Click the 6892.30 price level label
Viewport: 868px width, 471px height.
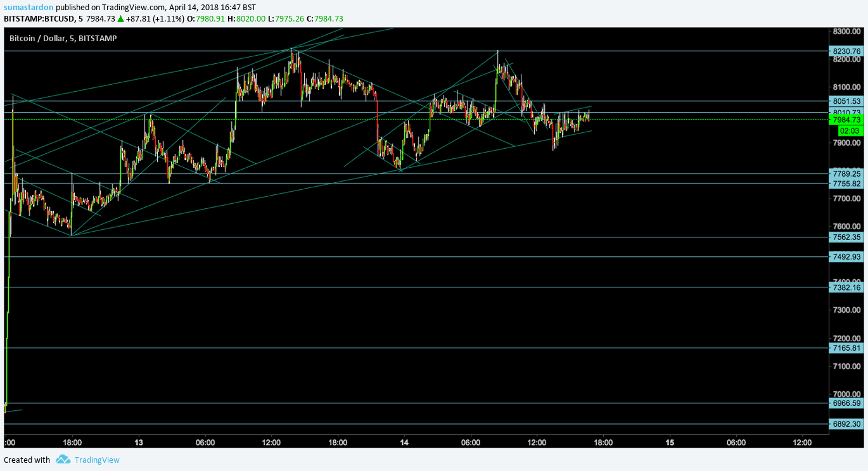click(847, 424)
